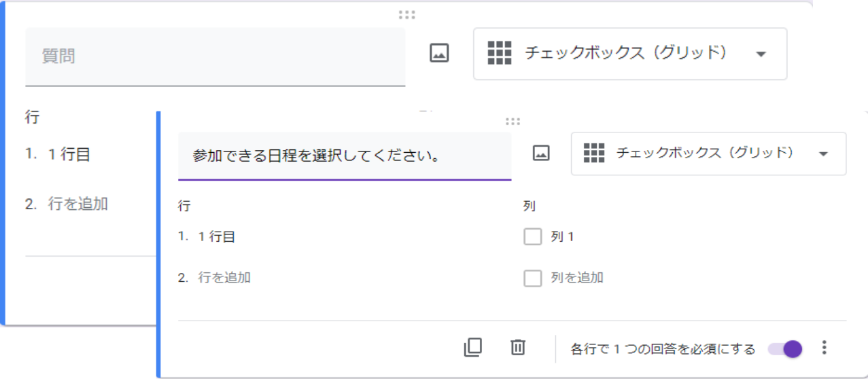Edit the 列 1 column label
The height and width of the screenshot is (379, 868).
562,237
